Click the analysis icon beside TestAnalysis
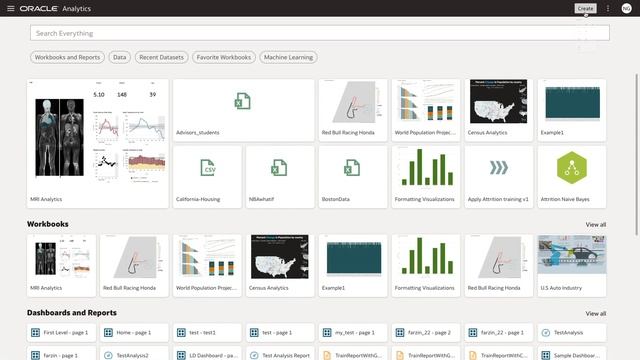 pos(546,333)
